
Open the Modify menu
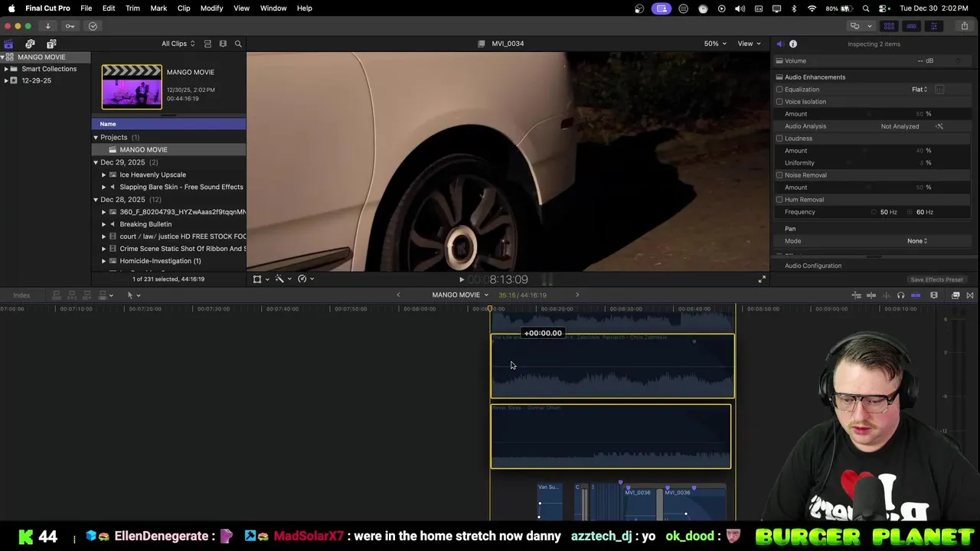[x=211, y=8]
